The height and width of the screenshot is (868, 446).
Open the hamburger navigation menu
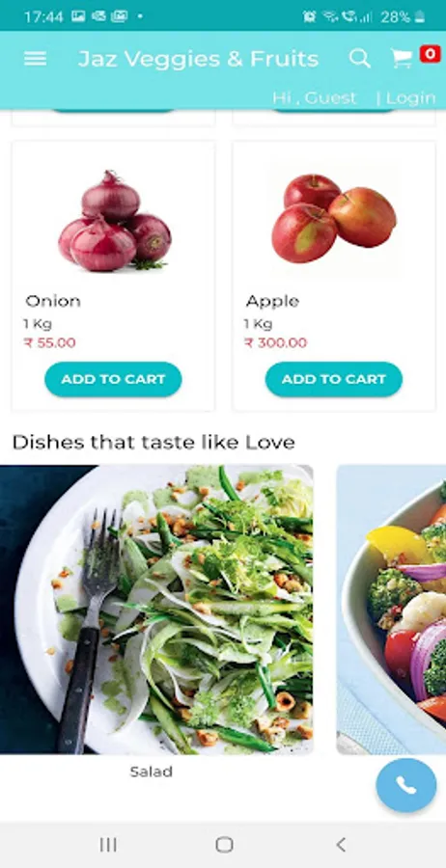(x=36, y=59)
